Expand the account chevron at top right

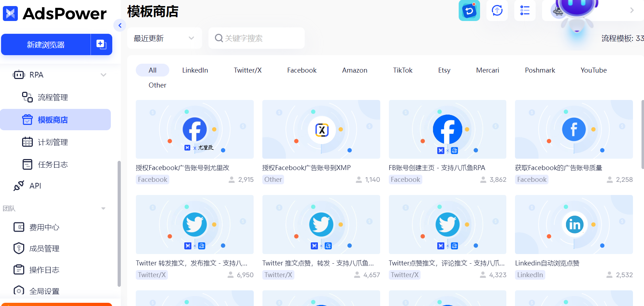pos(632,10)
